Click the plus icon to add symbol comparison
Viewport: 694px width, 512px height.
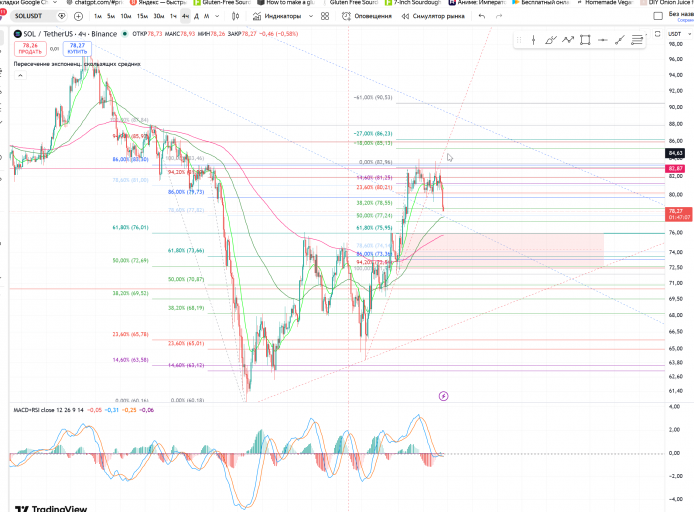[78, 16]
